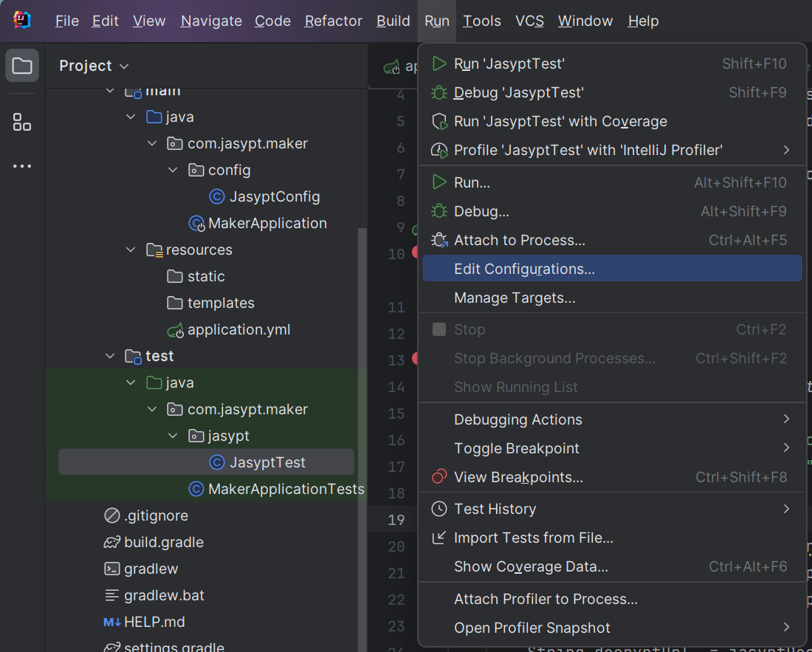Toggle breakpoint on line 10
The width and height of the screenshot is (812, 652).
tap(415, 253)
